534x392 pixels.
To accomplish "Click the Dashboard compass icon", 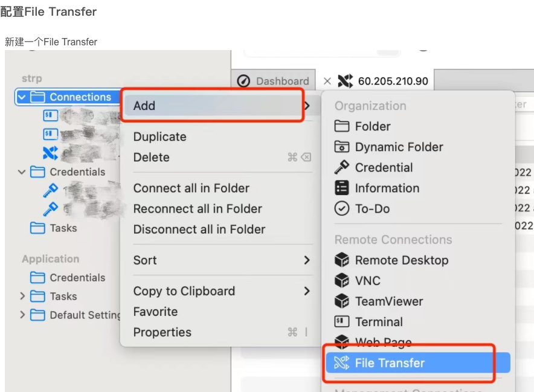I will 243,81.
